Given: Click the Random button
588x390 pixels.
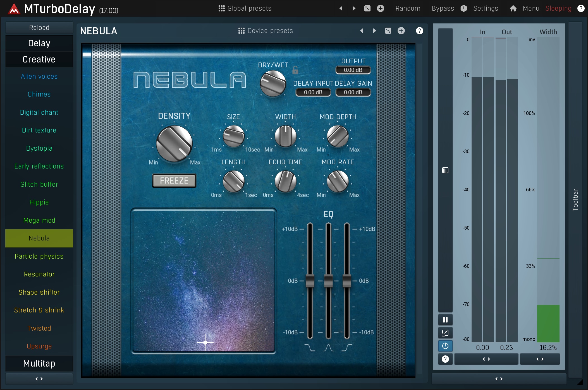Looking at the screenshot, I should [408, 8].
